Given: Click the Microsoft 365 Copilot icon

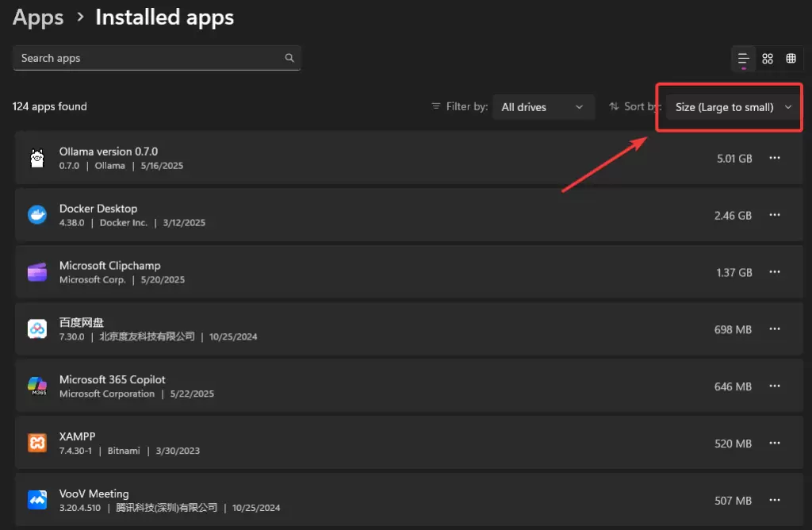Looking at the screenshot, I should point(36,386).
